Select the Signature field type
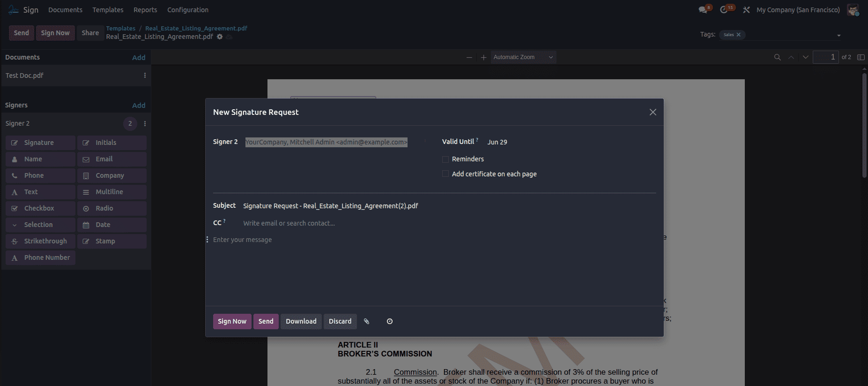The height and width of the screenshot is (386, 868). click(40, 143)
